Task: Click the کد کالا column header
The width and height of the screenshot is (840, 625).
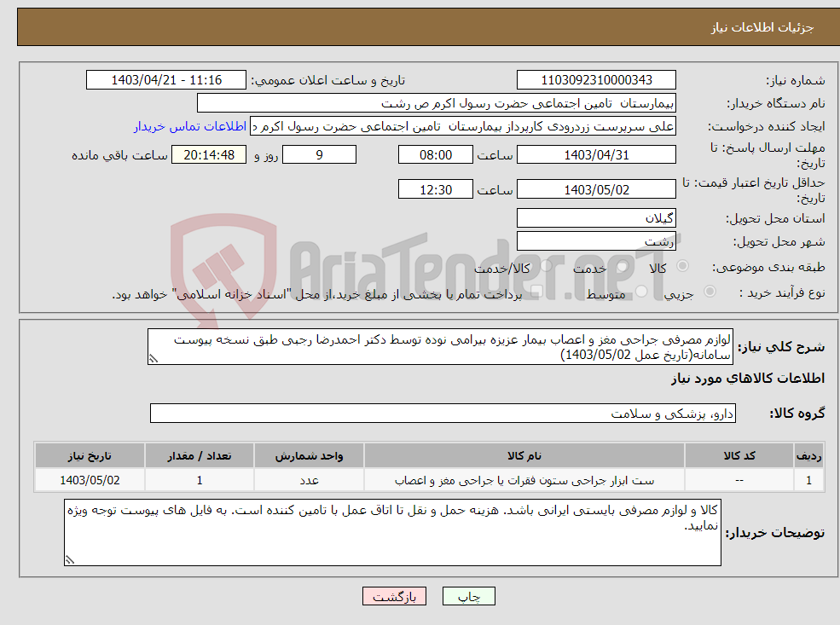Action: coord(739,456)
